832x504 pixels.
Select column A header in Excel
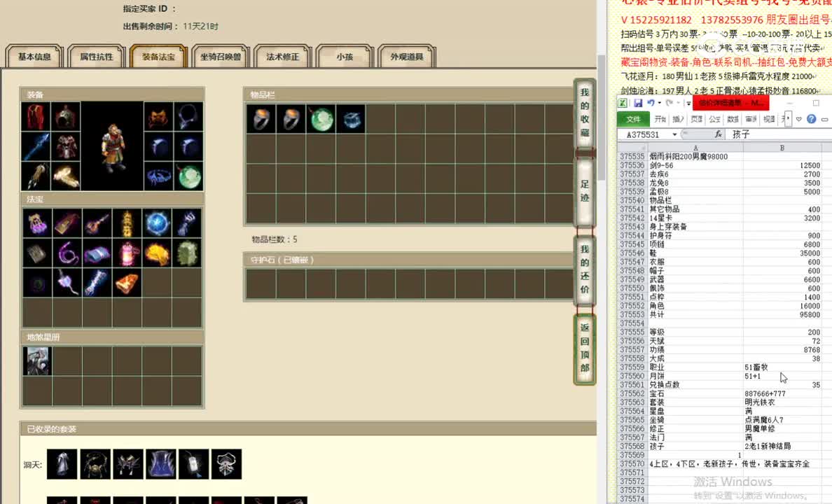pos(695,148)
